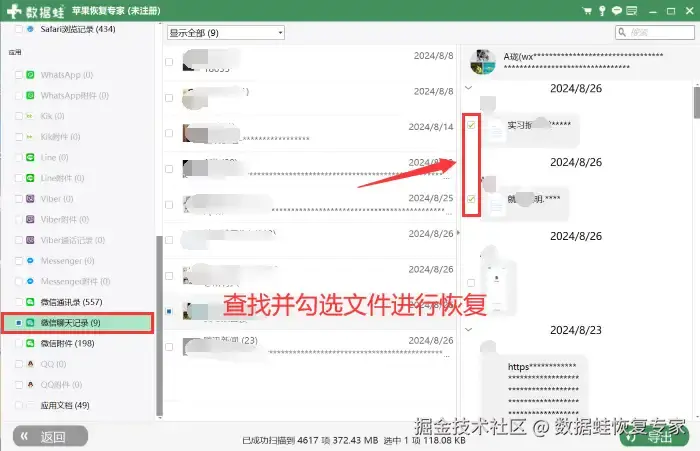Click the chat panel vertical scrollbar thumb
This screenshot has width=700, height=451.
(x=697, y=103)
